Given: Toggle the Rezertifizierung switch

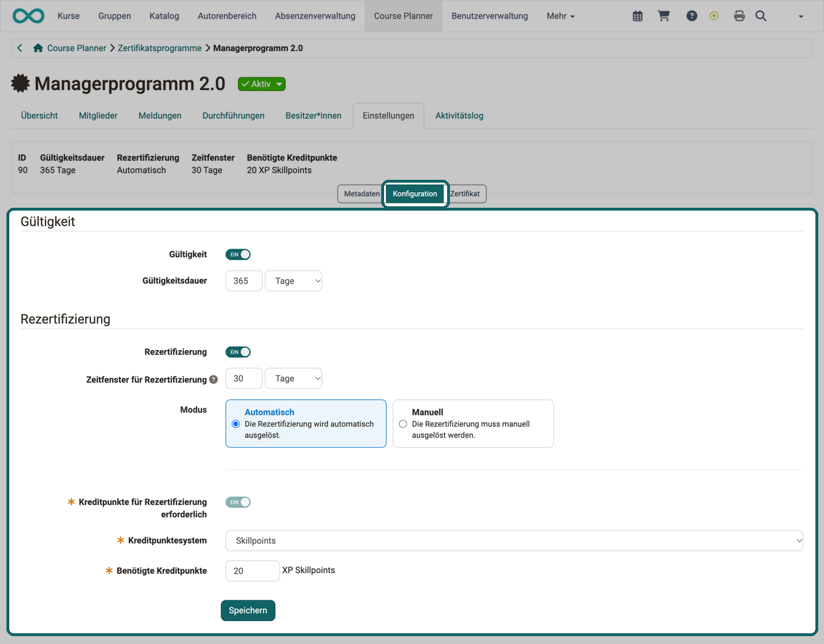Looking at the screenshot, I should [238, 352].
